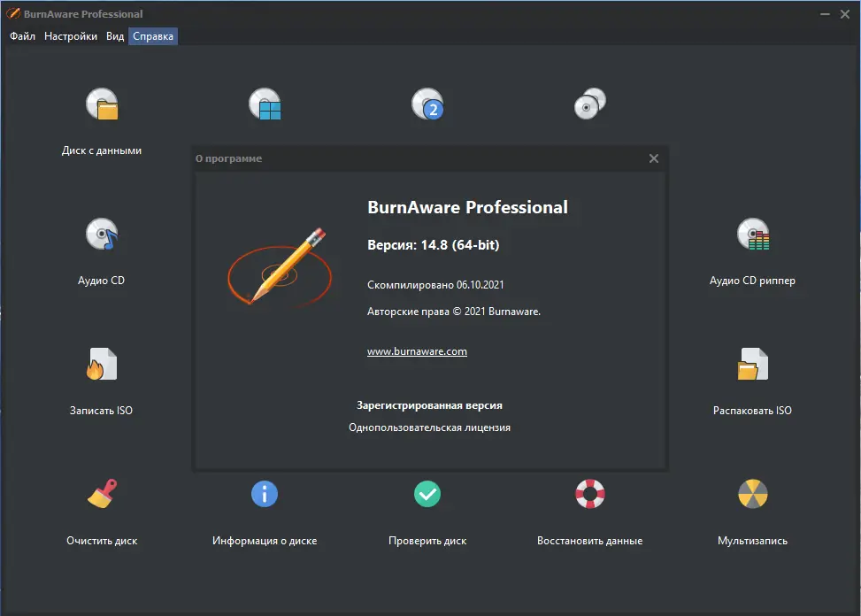The width and height of the screenshot is (861, 616).
Task: Open the Файл menu
Action: click(x=22, y=36)
